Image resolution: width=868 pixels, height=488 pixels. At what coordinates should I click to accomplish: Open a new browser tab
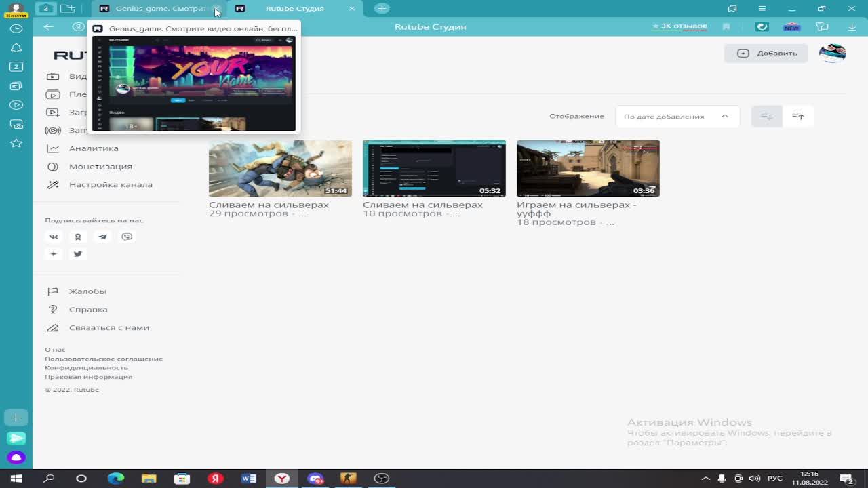[x=382, y=8]
